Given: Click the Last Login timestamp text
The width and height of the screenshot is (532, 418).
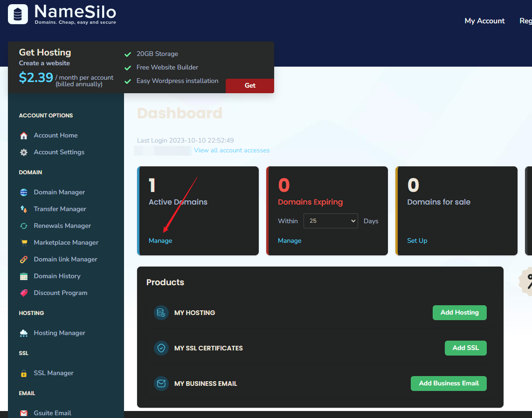Looking at the screenshot, I should 185,140.
